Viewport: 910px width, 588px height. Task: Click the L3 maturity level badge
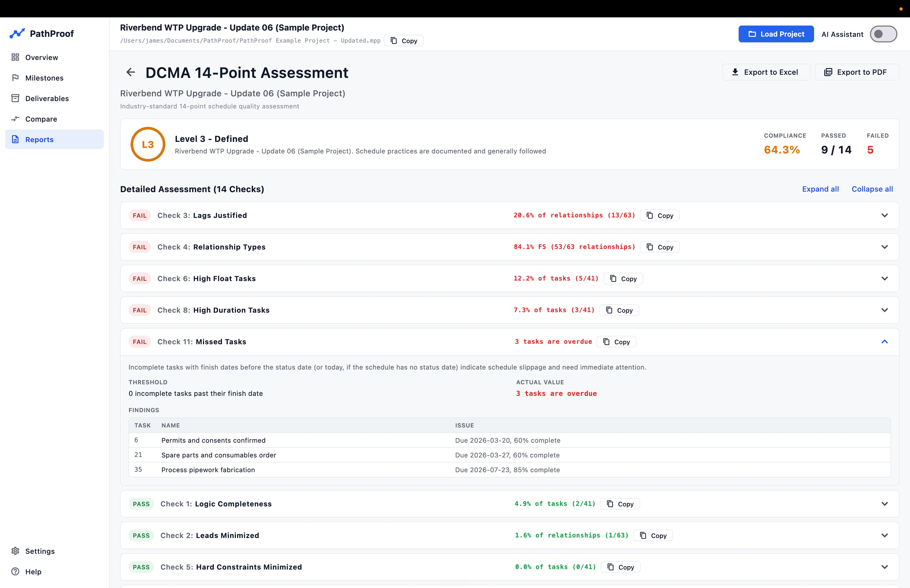point(148,144)
